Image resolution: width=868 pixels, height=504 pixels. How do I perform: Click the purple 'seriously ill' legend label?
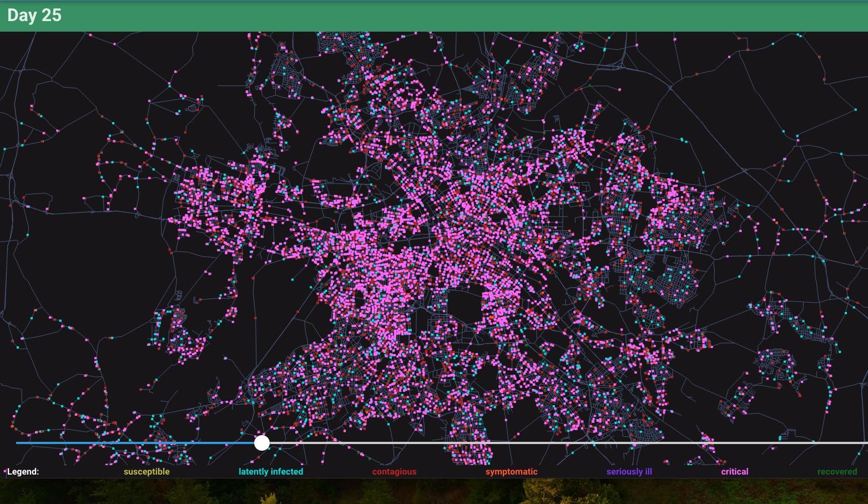(x=629, y=472)
